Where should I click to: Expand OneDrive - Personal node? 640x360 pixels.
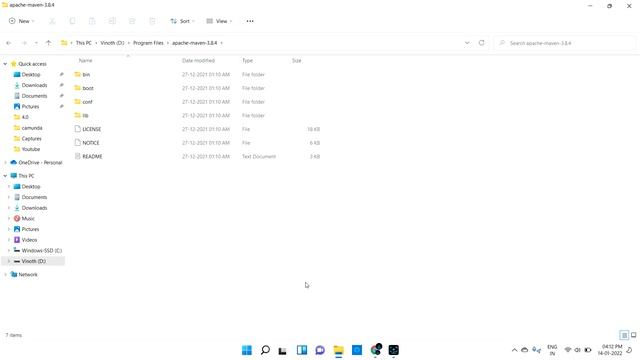tap(5, 162)
